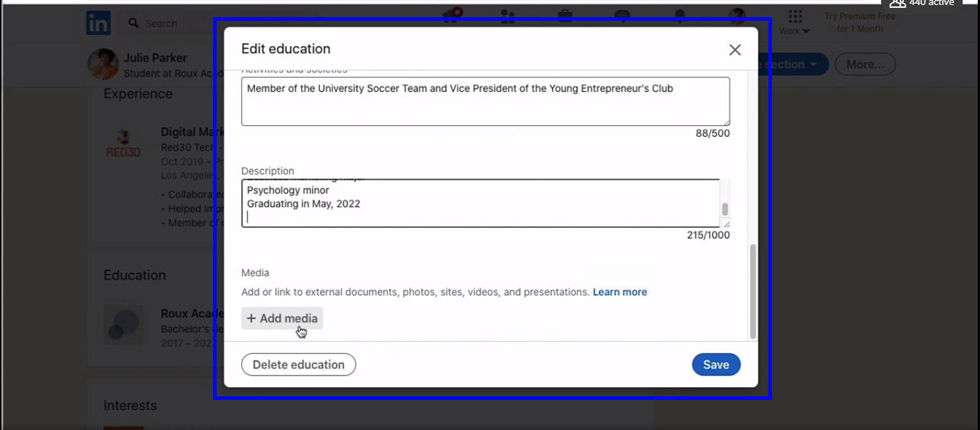Viewport: 980px width, 430px height.
Task: Close the Edit education dialog
Action: 735,49
